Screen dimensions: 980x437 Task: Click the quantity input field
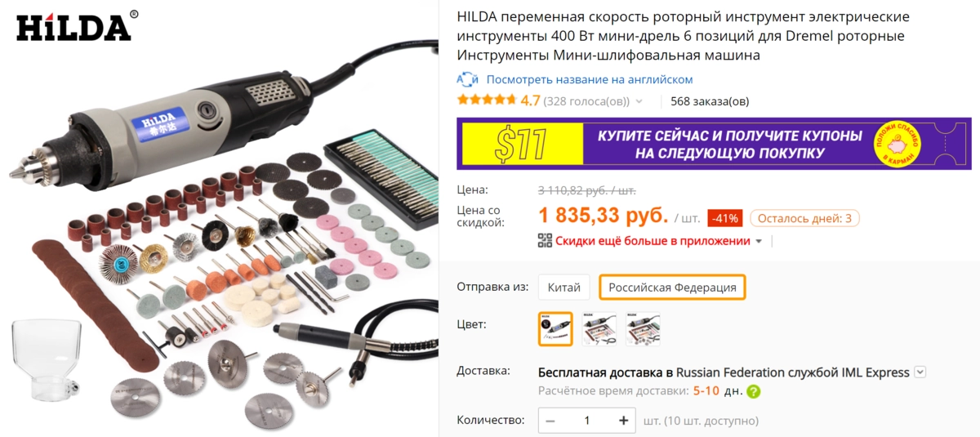(x=586, y=421)
